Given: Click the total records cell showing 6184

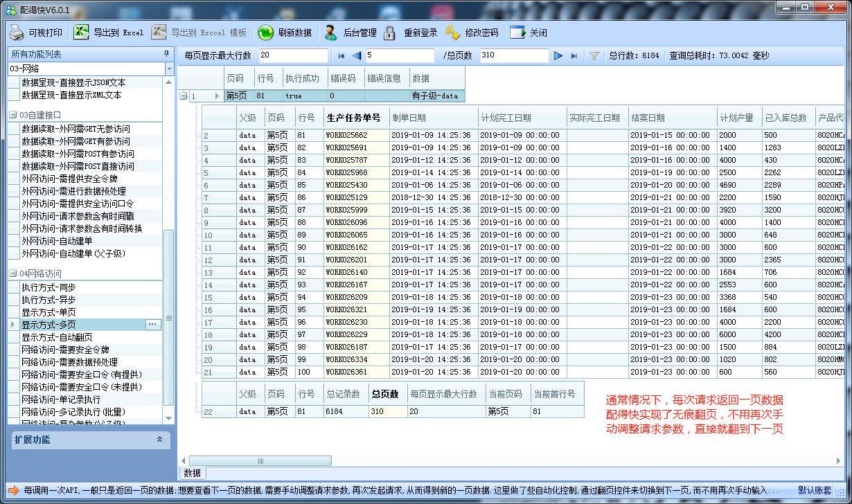Looking at the screenshot, I should click(x=346, y=412).
